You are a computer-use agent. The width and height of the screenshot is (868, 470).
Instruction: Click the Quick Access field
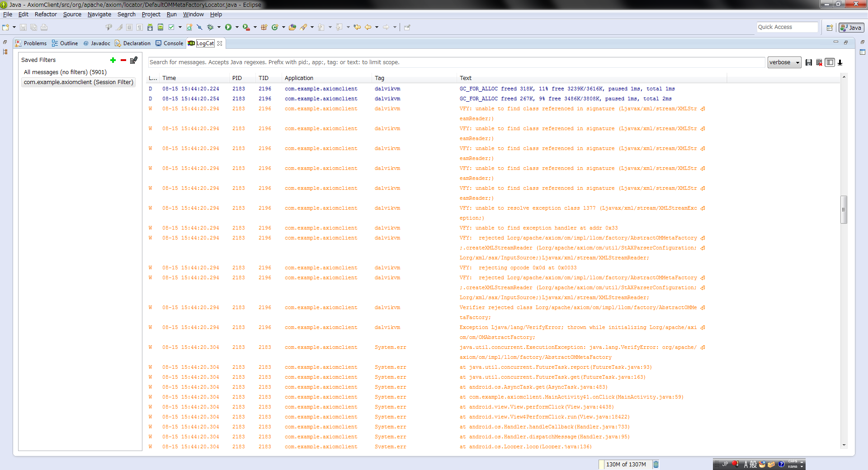[787, 27]
